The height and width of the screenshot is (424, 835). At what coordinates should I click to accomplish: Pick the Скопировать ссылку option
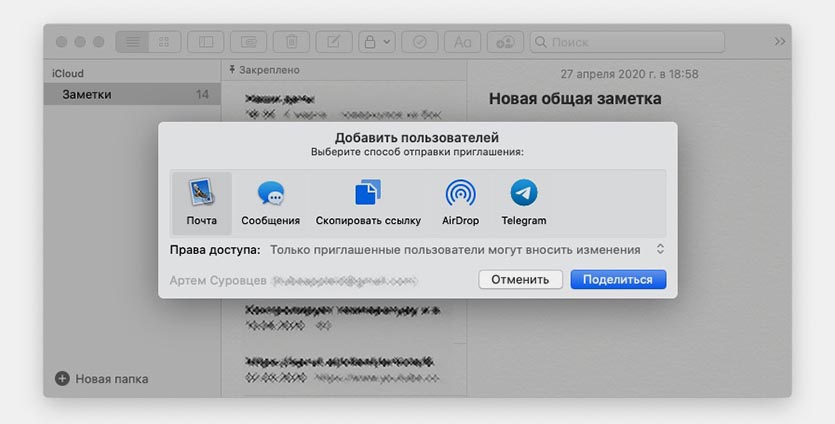tap(368, 203)
